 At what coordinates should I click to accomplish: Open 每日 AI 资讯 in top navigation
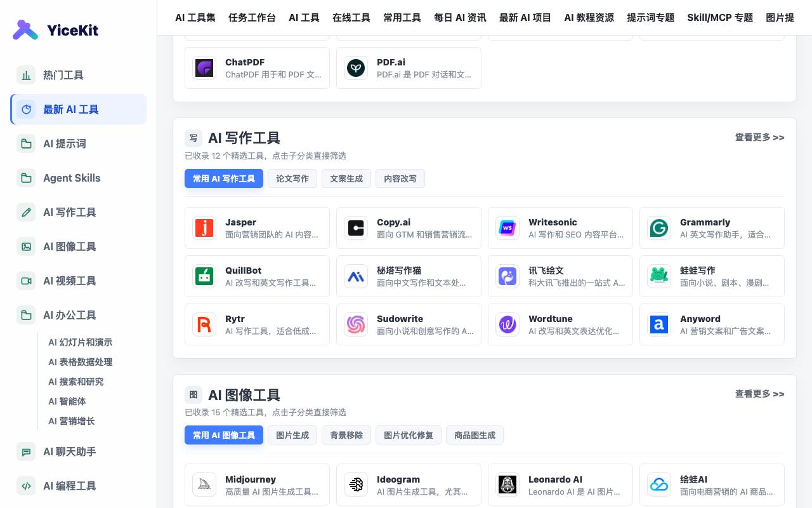click(x=460, y=18)
